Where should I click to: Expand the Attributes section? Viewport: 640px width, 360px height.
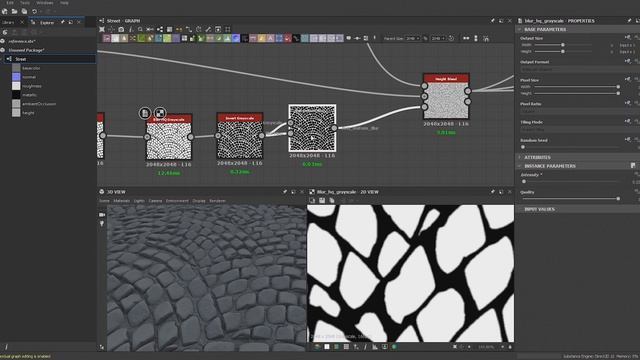point(520,157)
